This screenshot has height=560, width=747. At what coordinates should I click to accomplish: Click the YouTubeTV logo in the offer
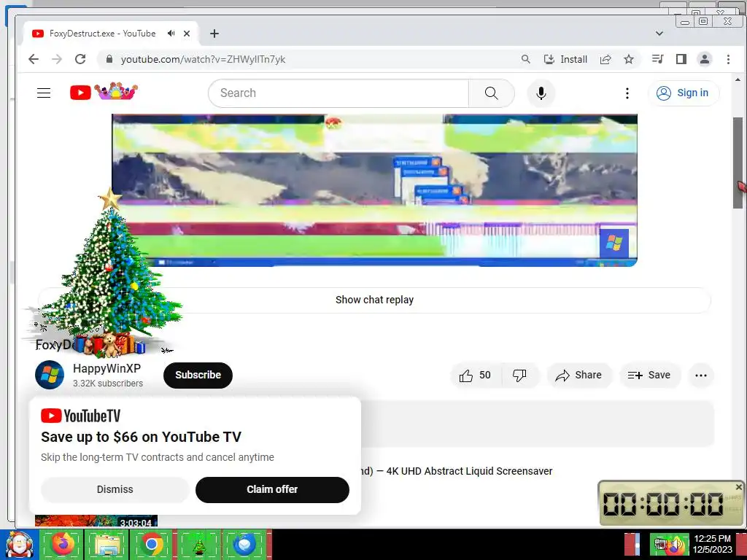[80, 416]
